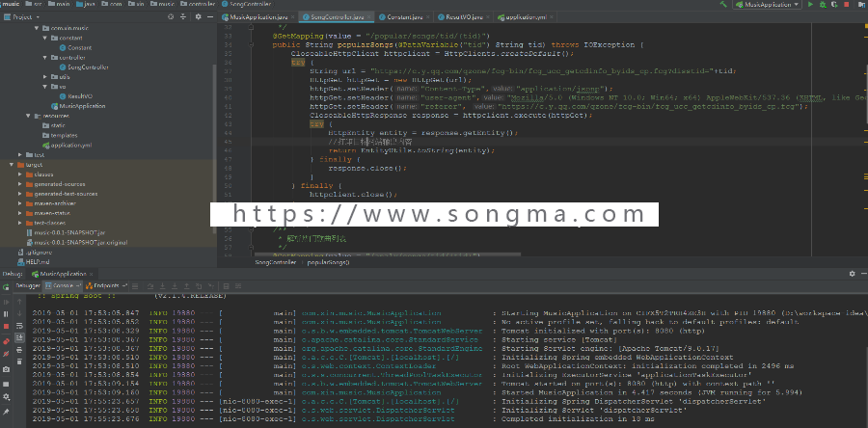
Task: Pause program icon in Debug sidebar
Action: [x=6, y=314]
